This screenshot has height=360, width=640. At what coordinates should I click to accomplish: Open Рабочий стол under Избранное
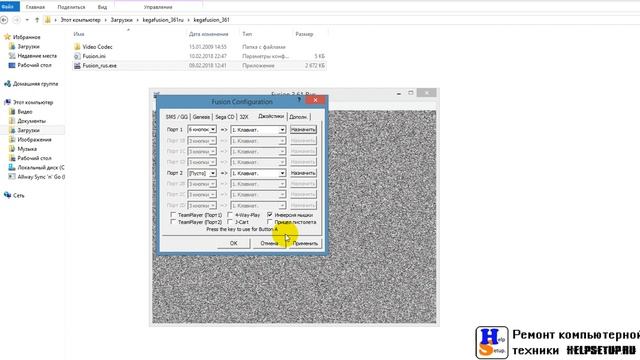[x=34, y=65]
